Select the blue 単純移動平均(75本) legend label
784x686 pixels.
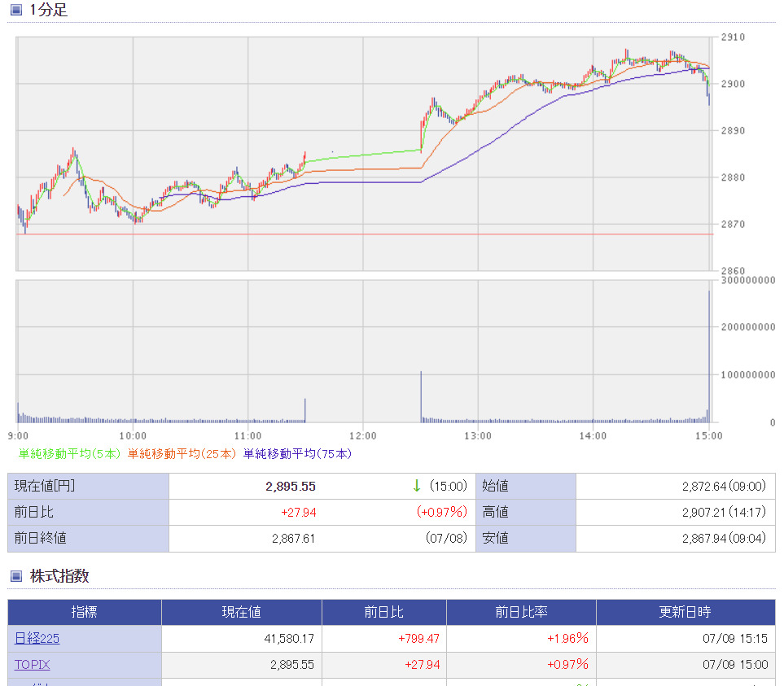[297, 453]
